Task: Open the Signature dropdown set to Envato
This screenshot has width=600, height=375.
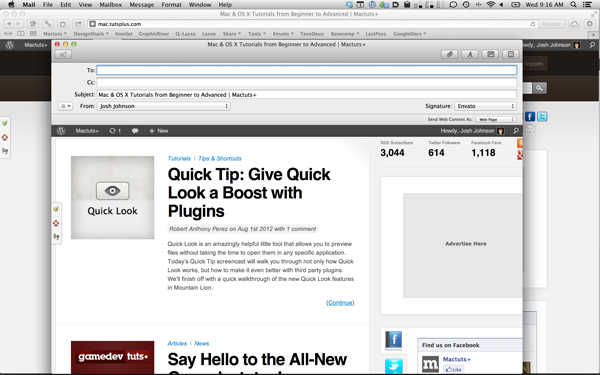Action: (x=485, y=106)
